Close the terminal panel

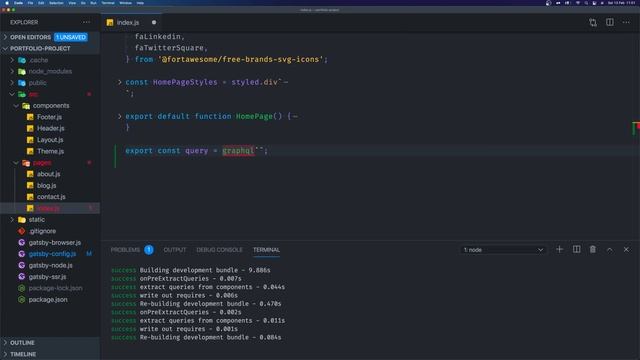(626, 249)
